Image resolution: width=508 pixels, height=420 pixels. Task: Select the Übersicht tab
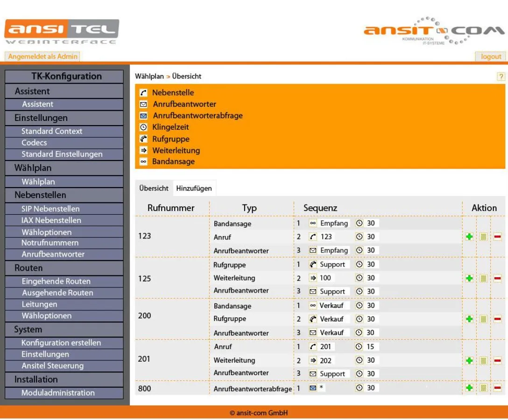[x=153, y=188]
